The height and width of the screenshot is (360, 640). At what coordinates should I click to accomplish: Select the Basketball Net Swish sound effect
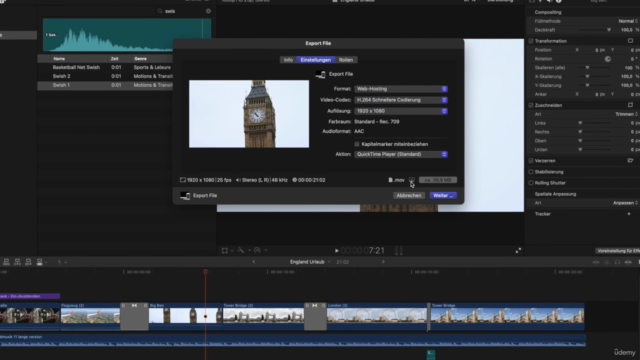(105, 67)
